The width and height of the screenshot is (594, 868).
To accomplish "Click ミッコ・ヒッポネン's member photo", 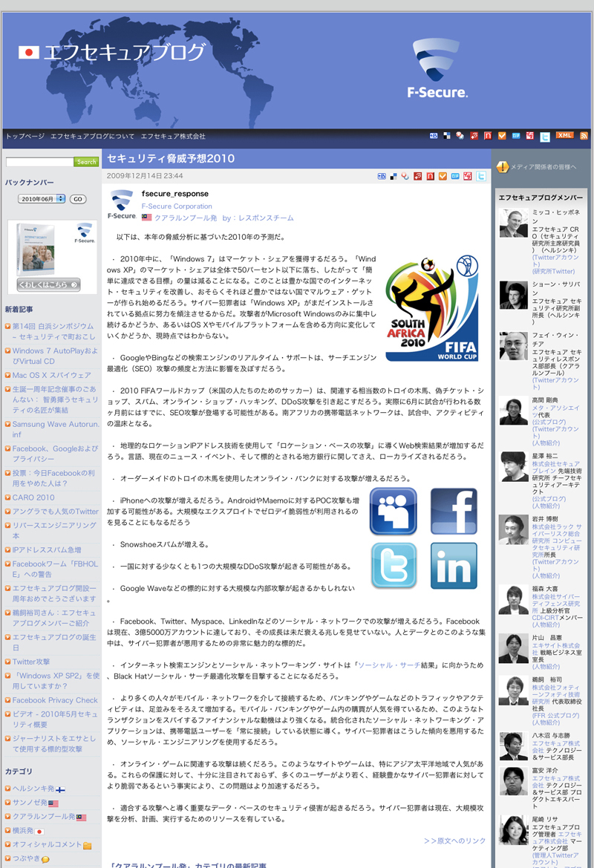I will [x=513, y=223].
